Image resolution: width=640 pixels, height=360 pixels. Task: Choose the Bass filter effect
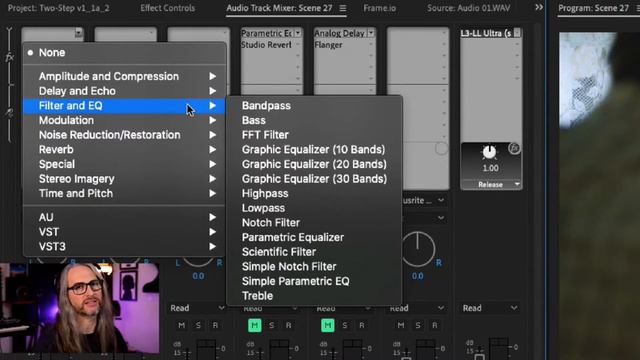point(314,120)
